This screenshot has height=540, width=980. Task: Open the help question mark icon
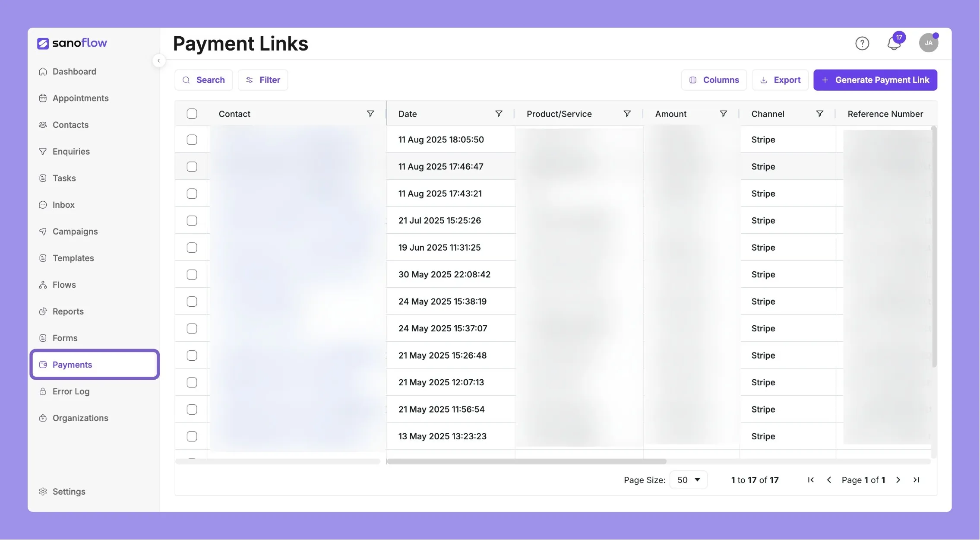(862, 43)
